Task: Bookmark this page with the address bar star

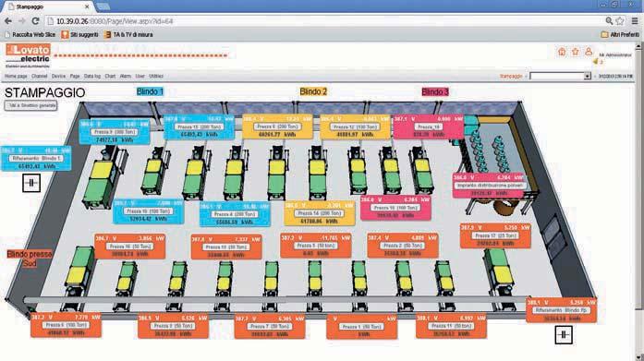Action: pyautogui.click(x=620, y=21)
